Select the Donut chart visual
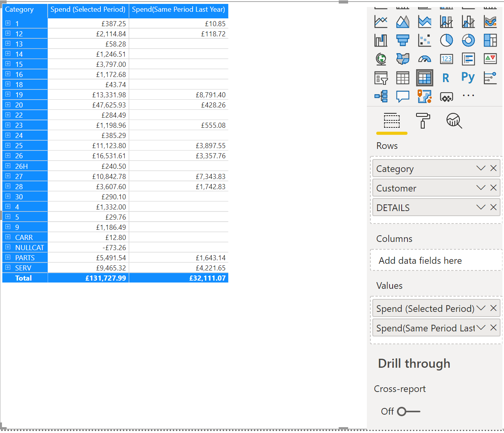This screenshot has width=504, height=433. (468, 40)
